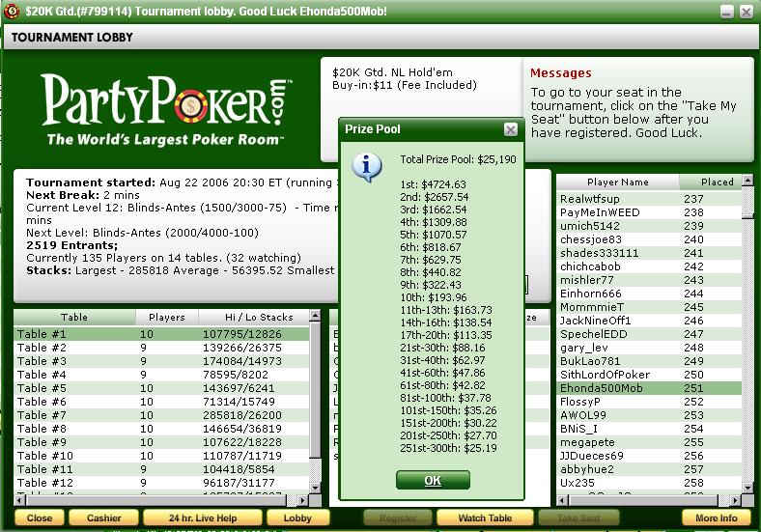This screenshot has width=761, height=532.
Task: Select Table #1 row
Action: tap(161, 334)
